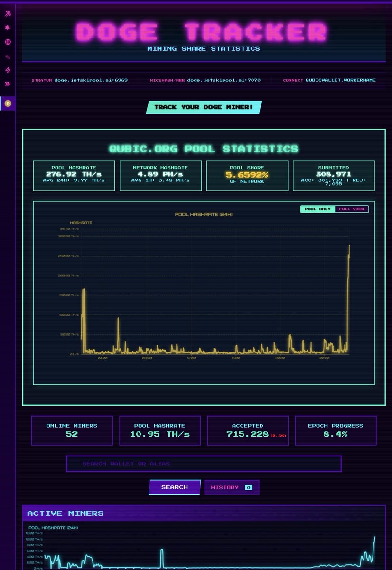Click the Active Miners section header

tap(204, 513)
